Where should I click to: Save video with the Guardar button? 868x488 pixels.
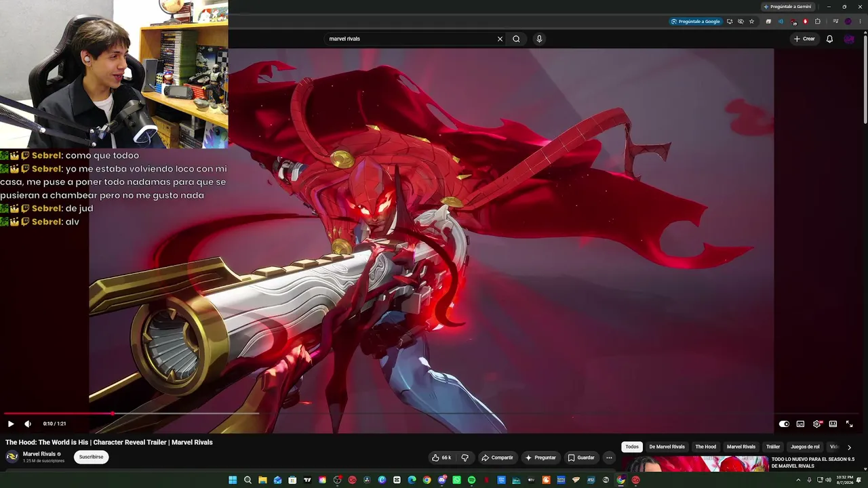pos(581,457)
